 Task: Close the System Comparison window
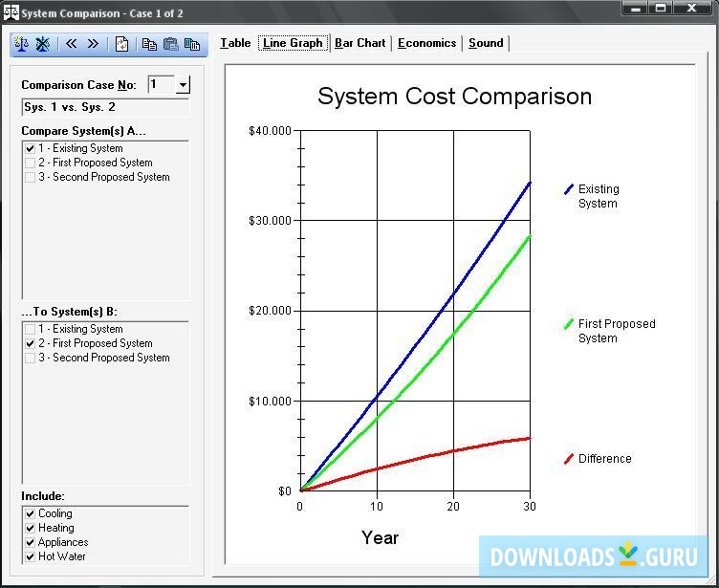click(x=692, y=9)
